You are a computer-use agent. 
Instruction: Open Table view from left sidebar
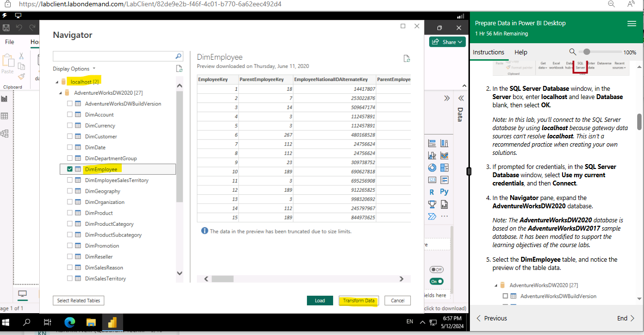4,116
